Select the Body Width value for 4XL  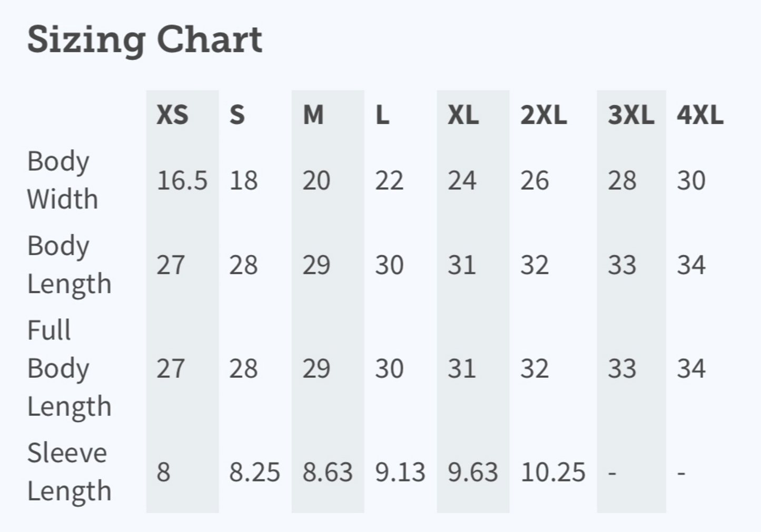(x=691, y=180)
